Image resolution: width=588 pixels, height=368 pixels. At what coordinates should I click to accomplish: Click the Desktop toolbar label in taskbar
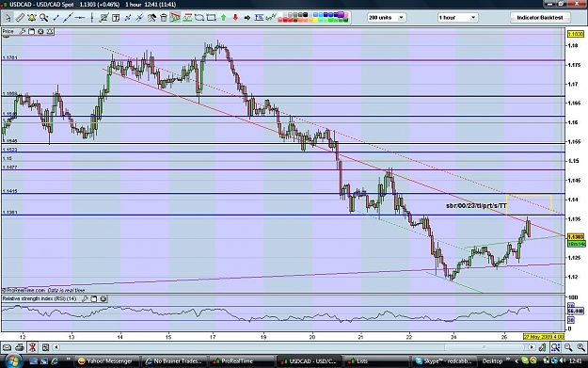click(x=492, y=360)
